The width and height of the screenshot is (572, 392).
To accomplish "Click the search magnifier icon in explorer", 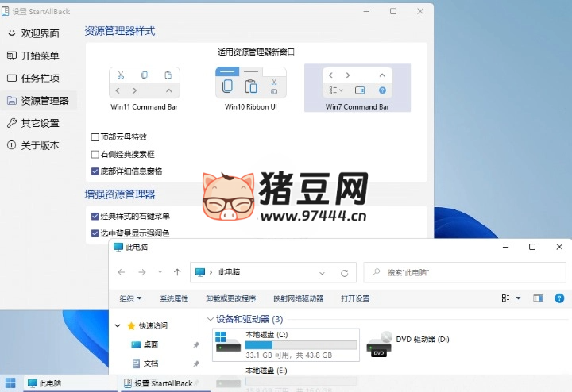I will pyautogui.click(x=376, y=272).
